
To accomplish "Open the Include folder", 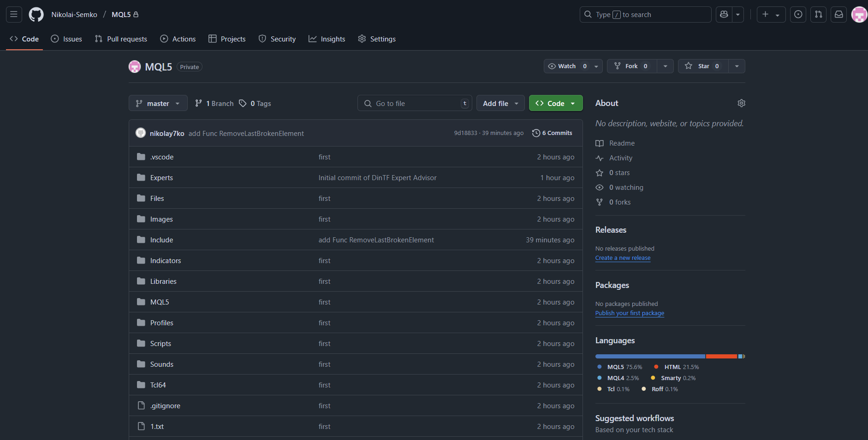I will 161,240.
